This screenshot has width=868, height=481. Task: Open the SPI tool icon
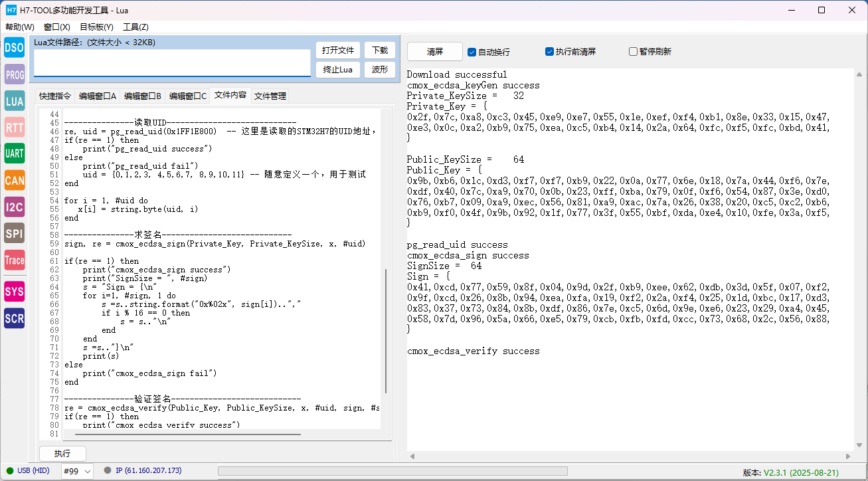pyautogui.click(x=15, y=233)
